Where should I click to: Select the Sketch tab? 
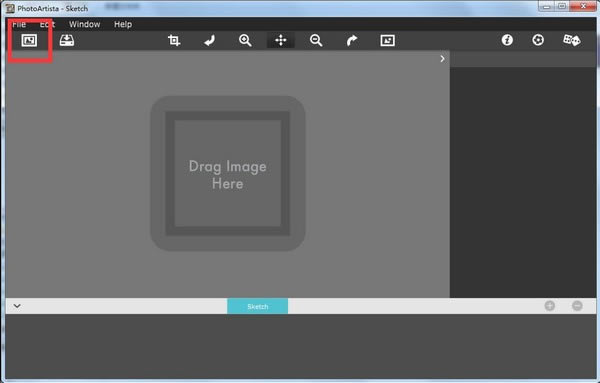(x=258, y=306)
